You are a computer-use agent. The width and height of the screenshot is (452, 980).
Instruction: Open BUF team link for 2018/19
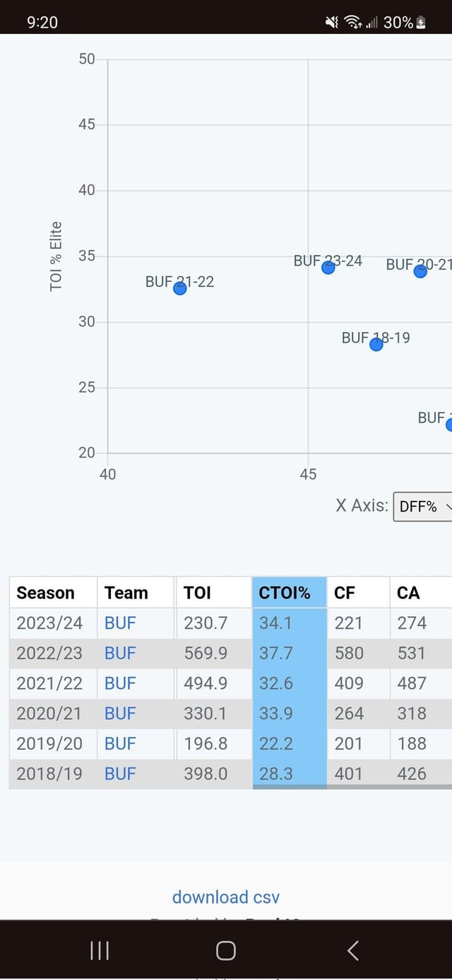coord(120,774)
